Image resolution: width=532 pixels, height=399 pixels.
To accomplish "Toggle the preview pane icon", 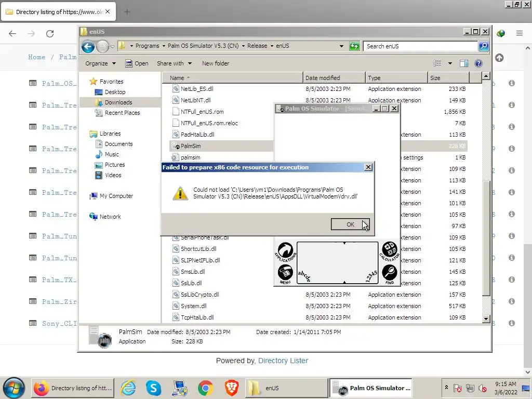I will [464, 63].
